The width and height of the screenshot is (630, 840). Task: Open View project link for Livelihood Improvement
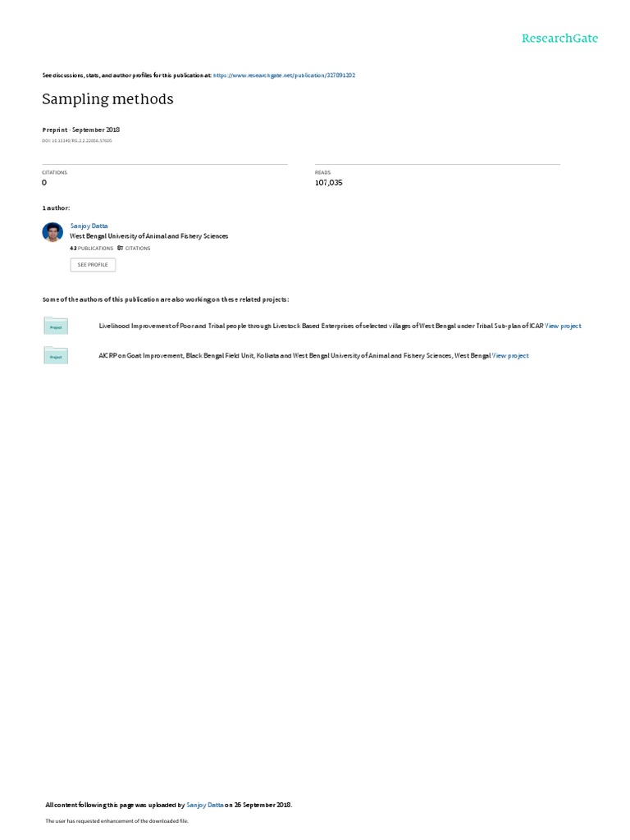point(563,326)
